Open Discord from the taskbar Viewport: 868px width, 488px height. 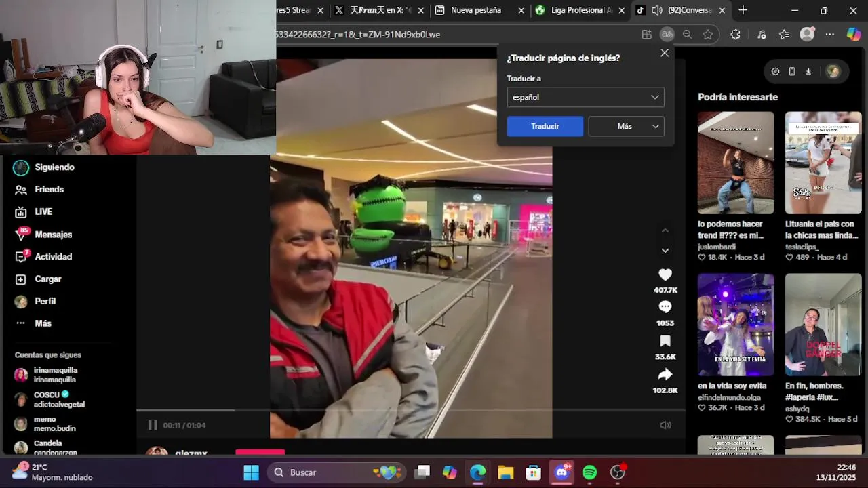(561, 472)
